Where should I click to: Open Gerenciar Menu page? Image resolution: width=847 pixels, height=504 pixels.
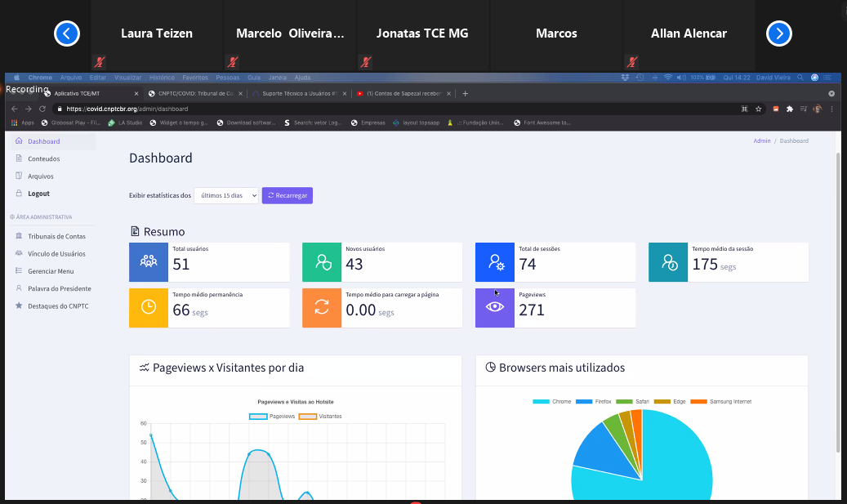click(x=51, y=271)
